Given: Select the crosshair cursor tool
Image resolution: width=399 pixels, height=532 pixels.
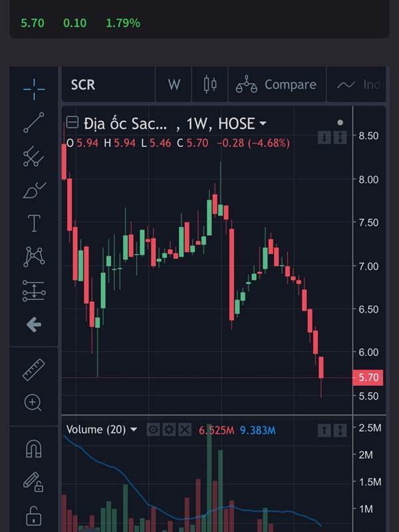Looking at the screenshot, I should 34,89.
